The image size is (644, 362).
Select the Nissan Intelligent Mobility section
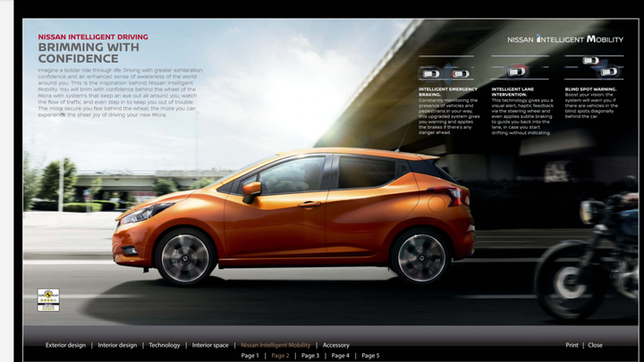click(275, 345)
